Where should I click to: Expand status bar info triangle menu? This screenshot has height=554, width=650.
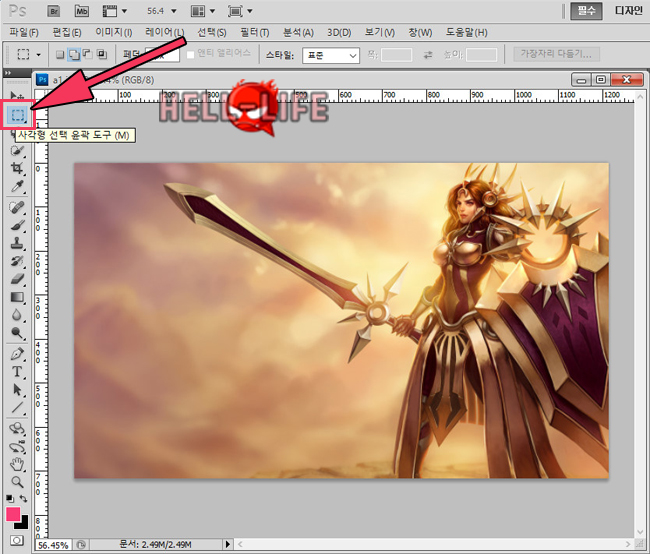tap(227, 544)
